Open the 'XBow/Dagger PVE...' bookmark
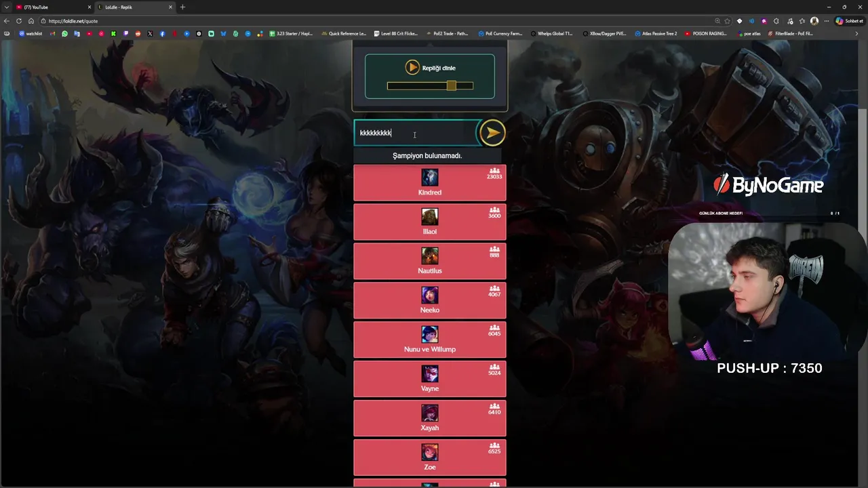Screen dimensions: 868x488 605,33
